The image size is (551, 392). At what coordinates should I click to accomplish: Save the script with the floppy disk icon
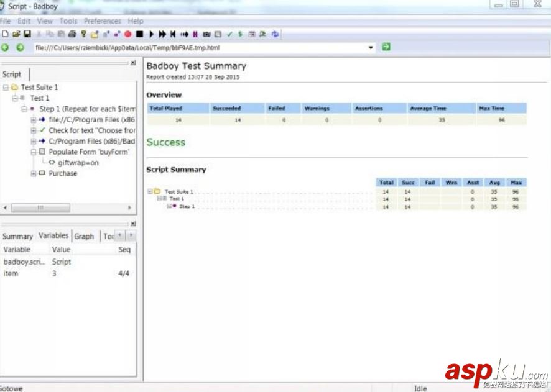[x=27, y=34]
